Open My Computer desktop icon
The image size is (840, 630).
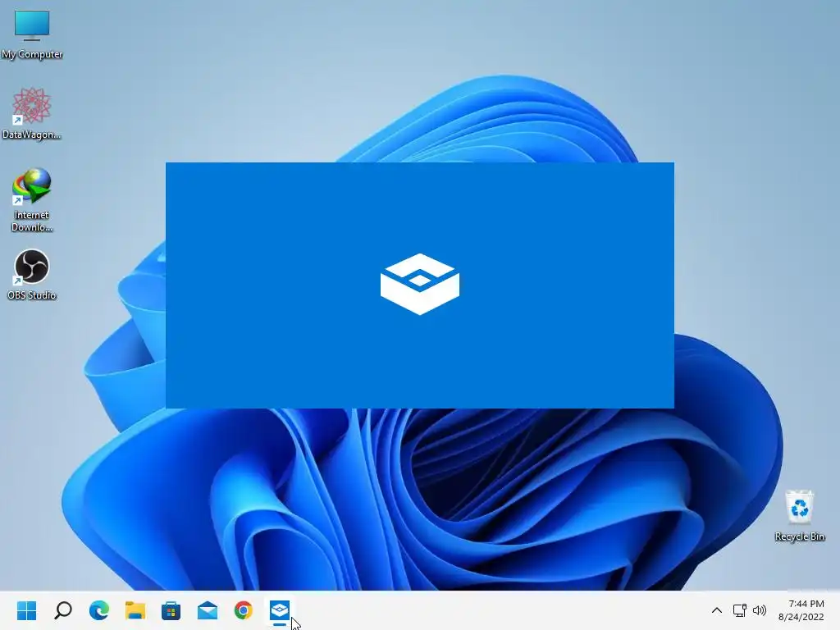tap(32, 34)
